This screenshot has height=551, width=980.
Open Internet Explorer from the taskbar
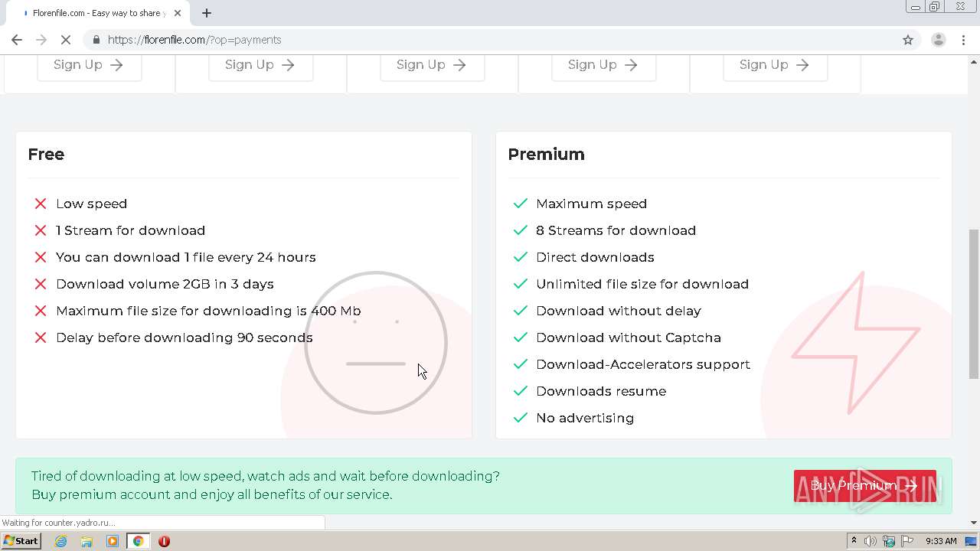[60, 541]
